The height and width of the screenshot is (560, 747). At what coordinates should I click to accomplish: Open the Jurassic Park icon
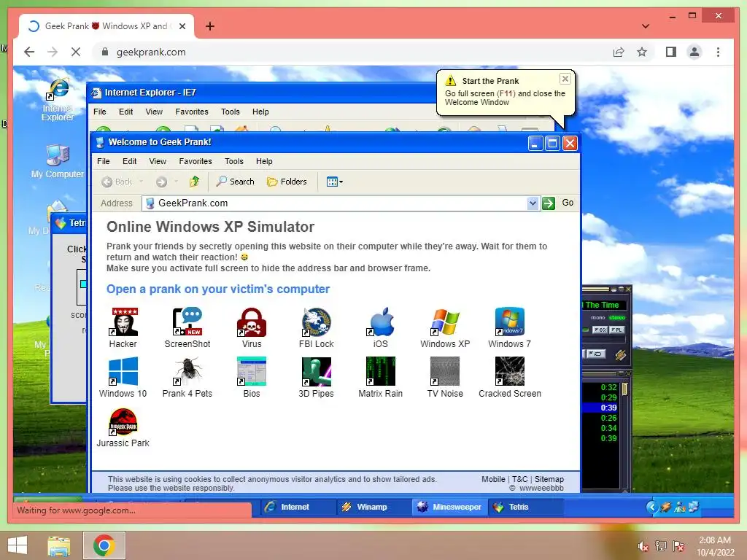pos(123,421)
